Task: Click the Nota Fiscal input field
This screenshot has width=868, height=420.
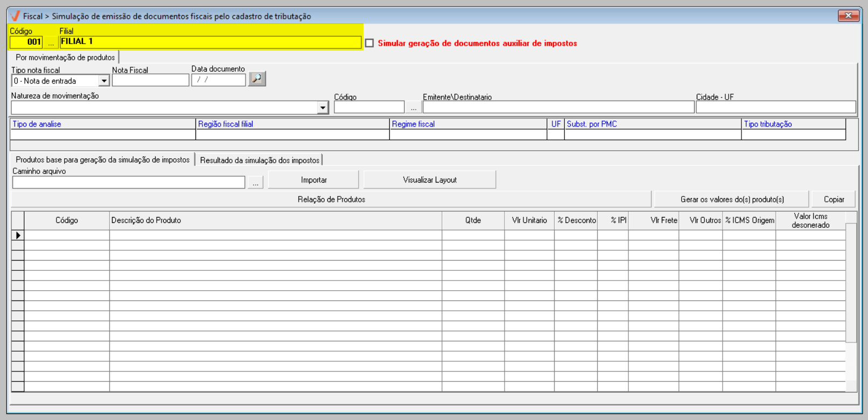Action: click(150, 80)
